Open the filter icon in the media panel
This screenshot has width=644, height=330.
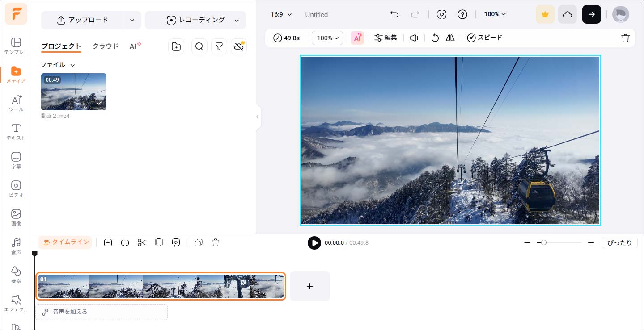[219, 46]
